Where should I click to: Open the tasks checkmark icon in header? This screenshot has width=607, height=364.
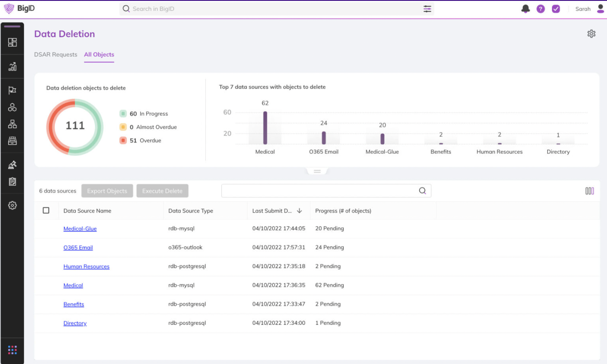coord(556,9)
